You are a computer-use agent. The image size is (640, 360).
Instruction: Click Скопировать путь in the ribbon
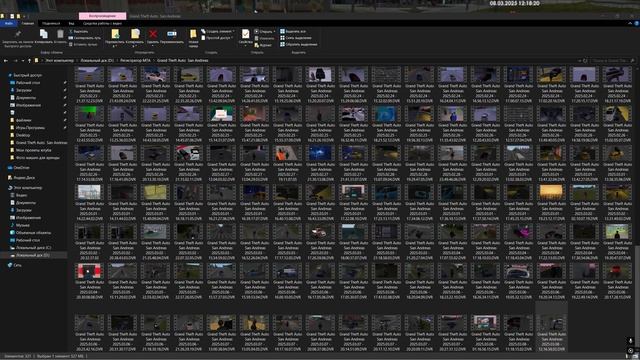(84, 38)
